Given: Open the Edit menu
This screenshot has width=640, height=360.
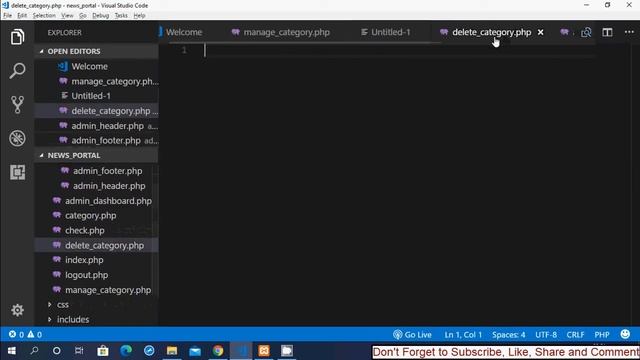Looking at the screenshot, I should click(x=22, y=16).
